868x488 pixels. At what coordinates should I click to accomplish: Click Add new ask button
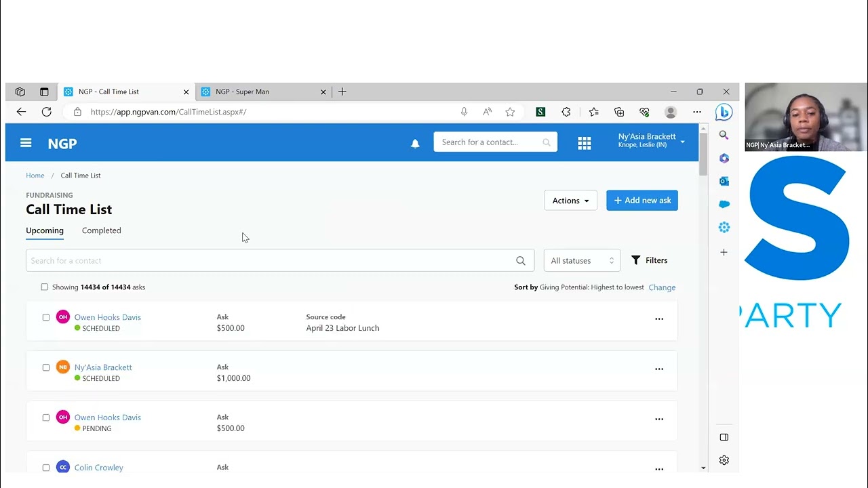642,201
